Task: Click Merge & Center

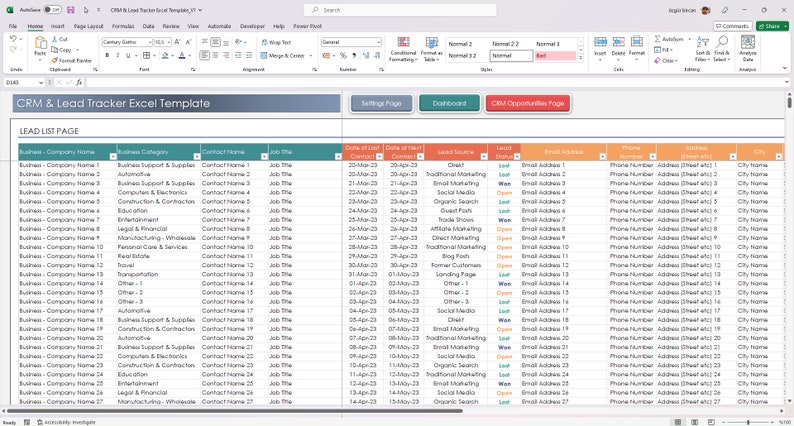Action: pyautogui.click(x=283, y=55)
